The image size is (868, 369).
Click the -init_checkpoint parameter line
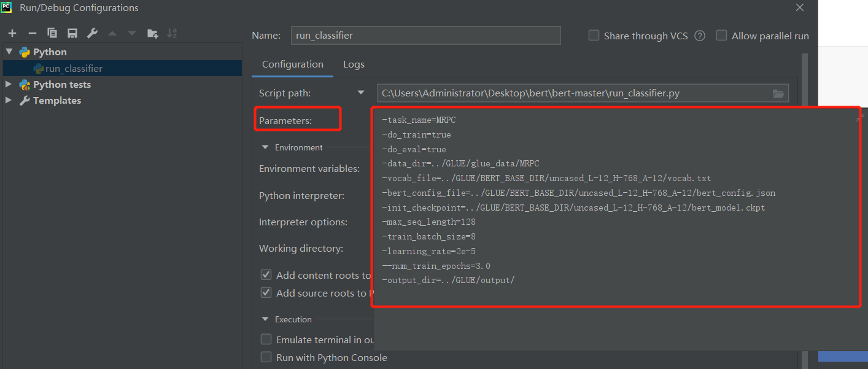(573, 208)
